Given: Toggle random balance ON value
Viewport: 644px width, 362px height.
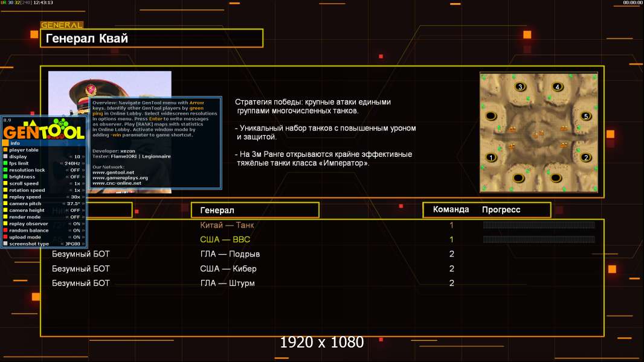Looking at the screenshot, I should (x=76, y=230).
